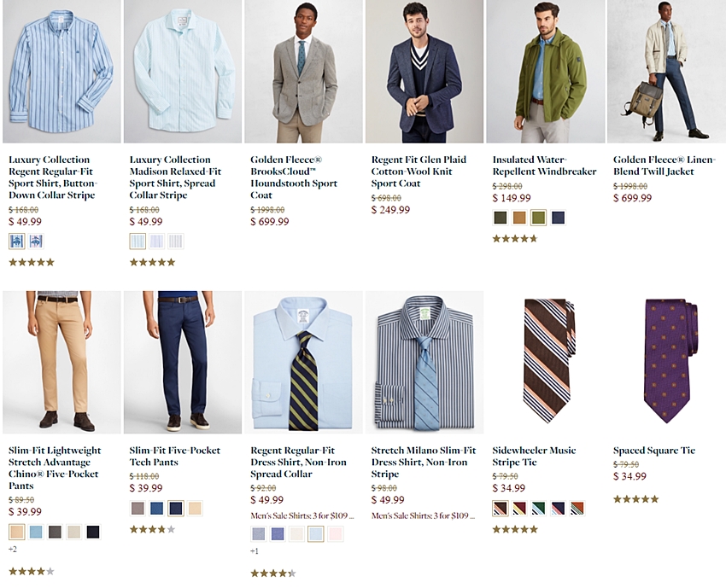Pick the navy windbreaker color swatch
726x588 pixels.
tap(558, 218)
